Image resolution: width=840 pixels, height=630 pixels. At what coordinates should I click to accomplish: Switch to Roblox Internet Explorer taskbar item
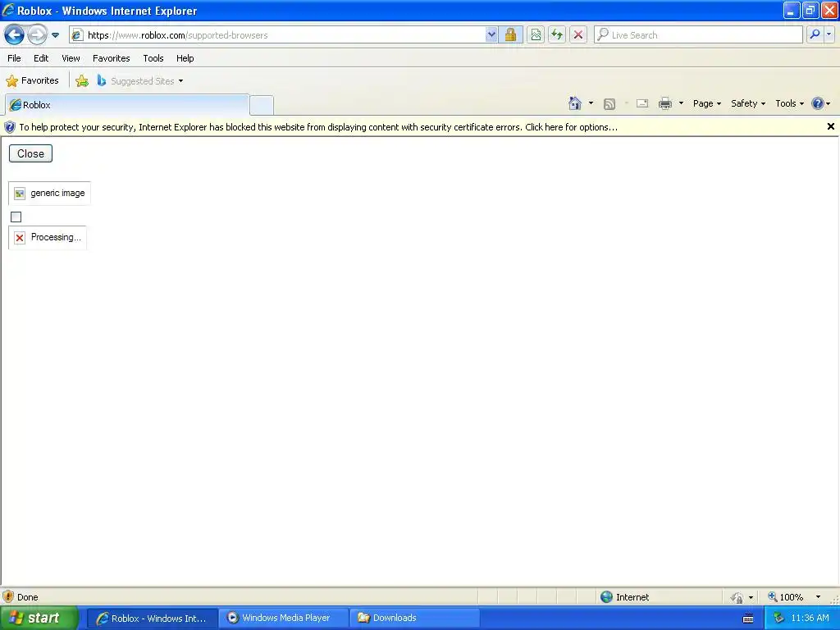point(152,619)
